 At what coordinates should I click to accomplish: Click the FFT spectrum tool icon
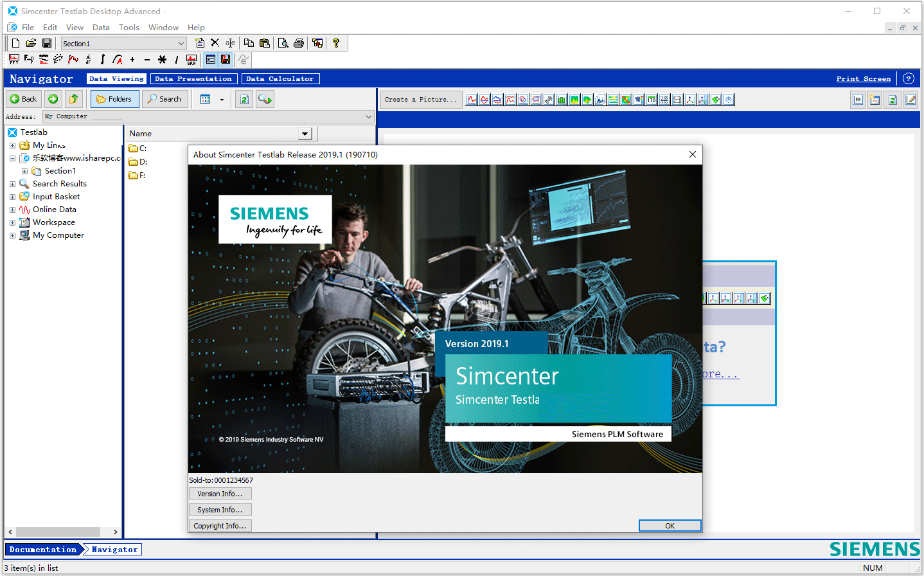tap(14, 60)
